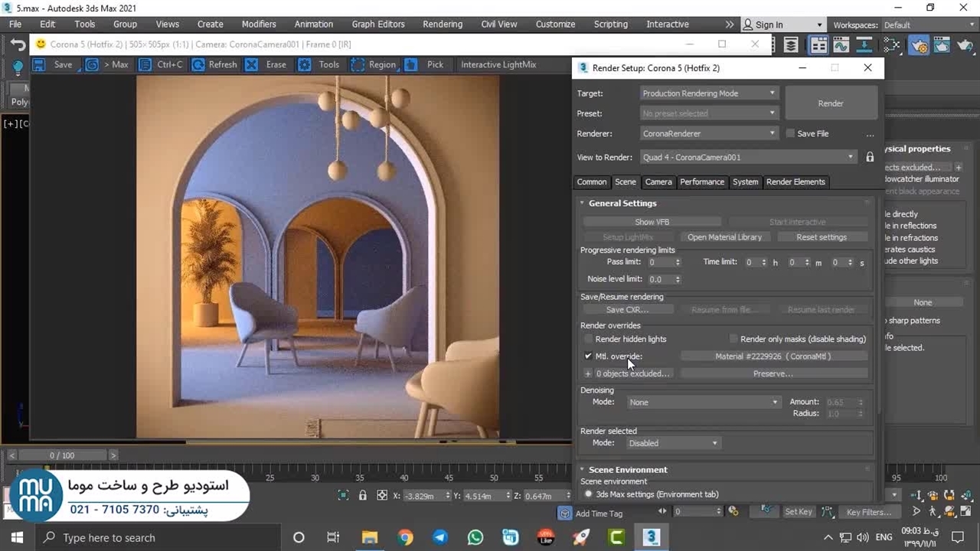Click the Open Material Library button
This screenshot has height=551, width=980.
(724, 237)
